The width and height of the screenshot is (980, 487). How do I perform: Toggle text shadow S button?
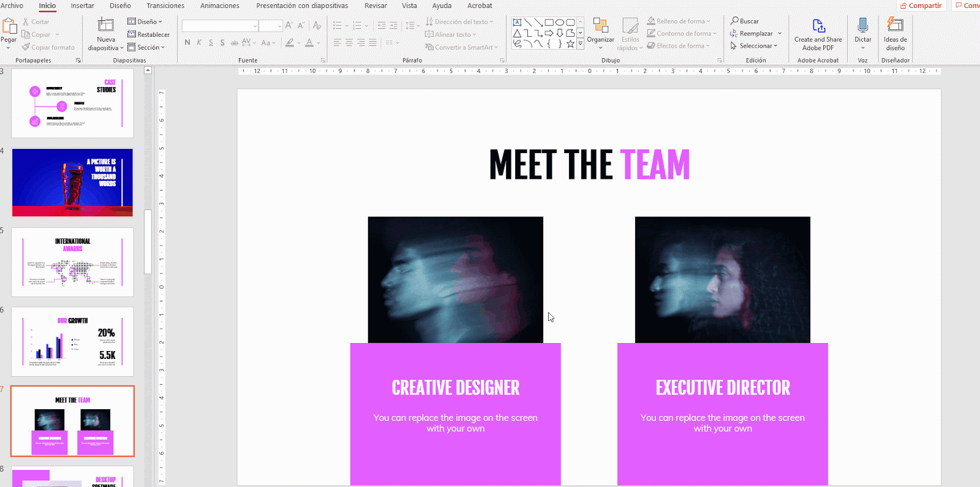pyautogui.click(x=222, y=42)
